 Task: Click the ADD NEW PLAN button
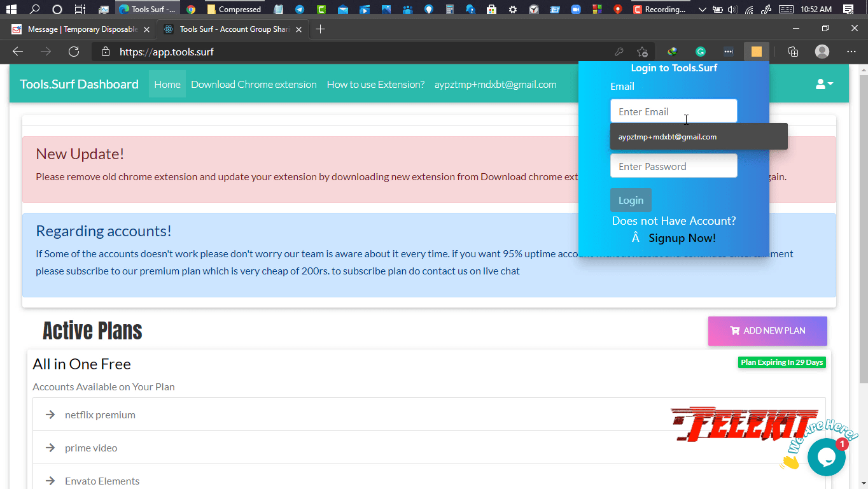[767, 331]
